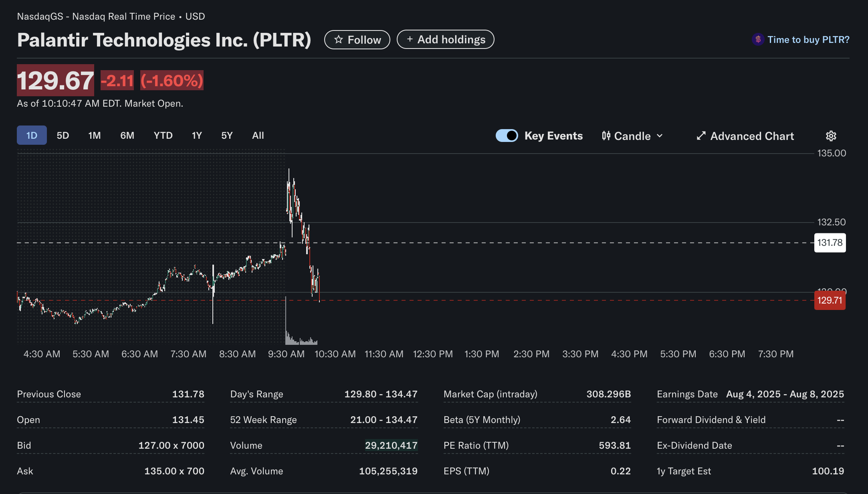This screenshot has width=868, height=494.
Task: Click the percent change (-1.60%)
Action: click(x=172, y=81)
